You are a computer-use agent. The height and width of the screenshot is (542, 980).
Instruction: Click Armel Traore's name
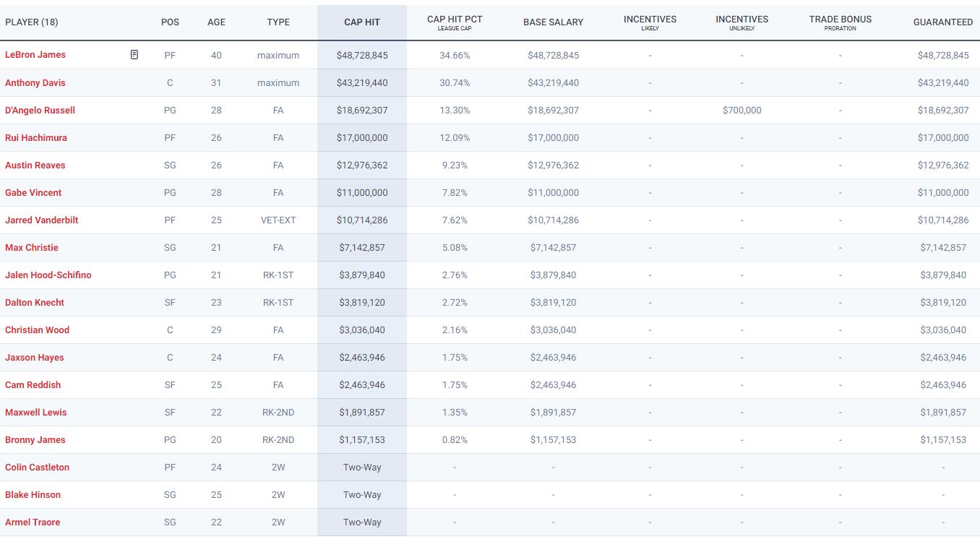click(33, 522)
